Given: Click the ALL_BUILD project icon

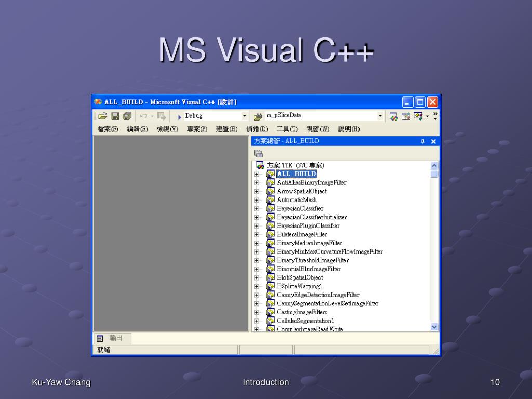Looking at the screenshot, I should tap(270, 174).
